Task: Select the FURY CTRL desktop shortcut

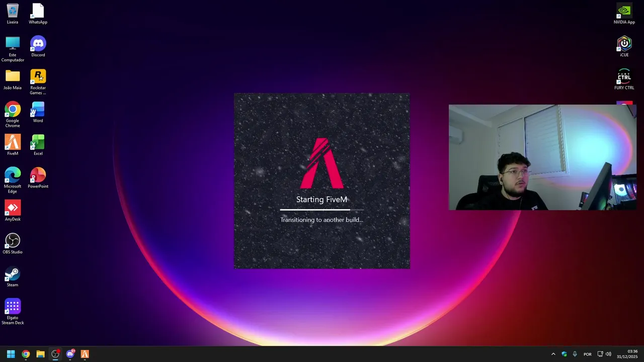Action: 624,79
